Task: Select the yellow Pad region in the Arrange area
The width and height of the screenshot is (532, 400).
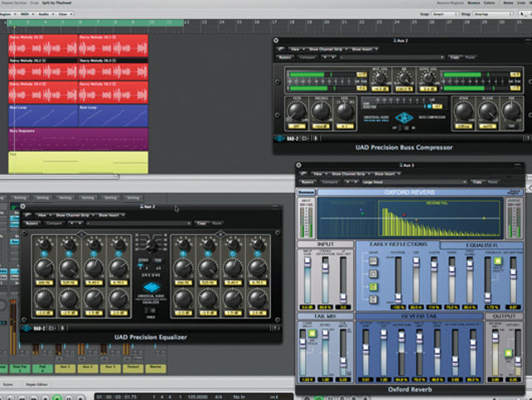Action: tap(78, 162)
